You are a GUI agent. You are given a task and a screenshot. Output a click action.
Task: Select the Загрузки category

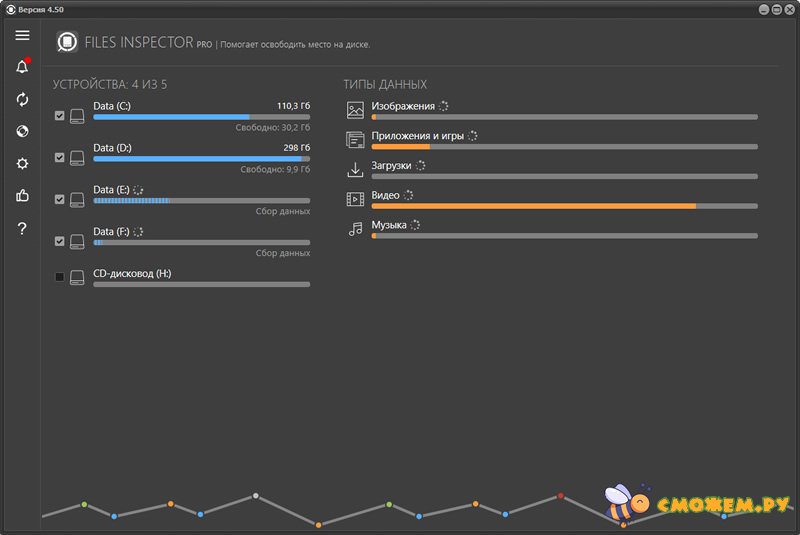(391, 166)
